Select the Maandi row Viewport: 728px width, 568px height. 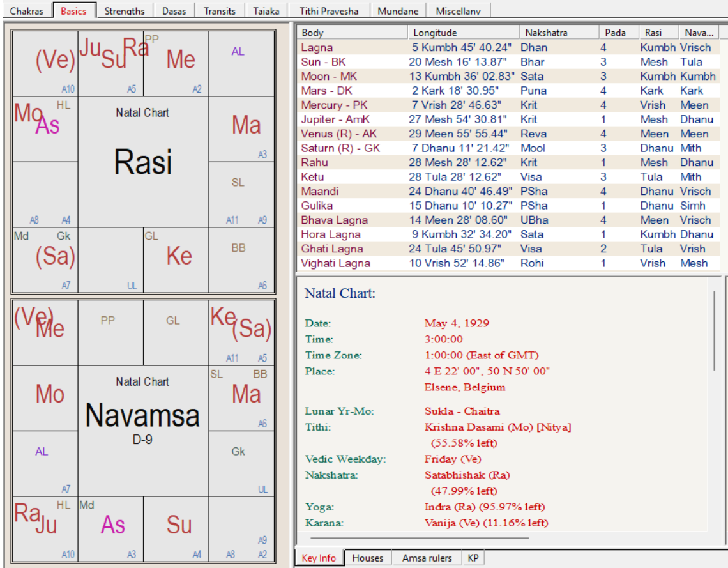click(x=508, y=191)
